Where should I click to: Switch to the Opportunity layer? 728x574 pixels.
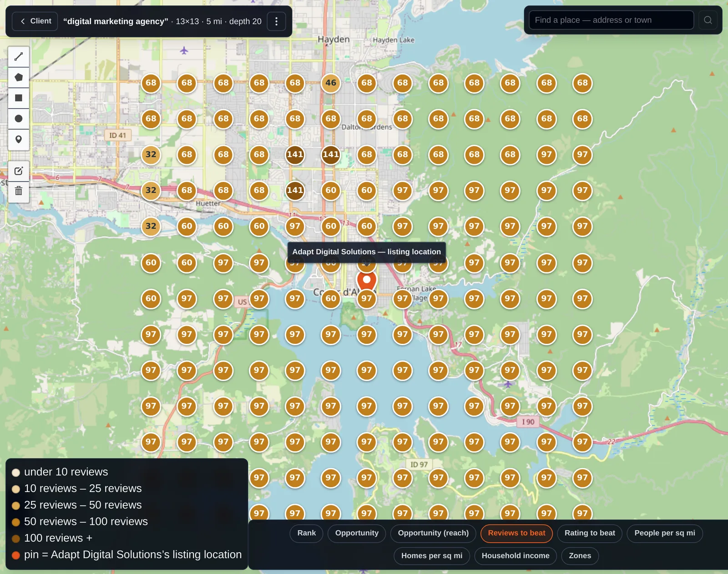tap(357, 533)
